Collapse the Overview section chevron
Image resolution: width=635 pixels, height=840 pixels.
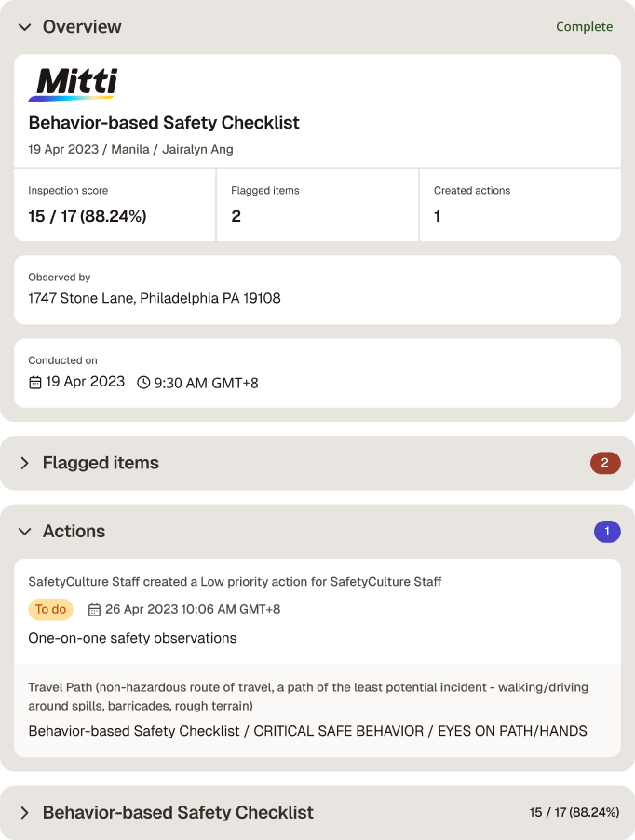(x=24, y=27)
